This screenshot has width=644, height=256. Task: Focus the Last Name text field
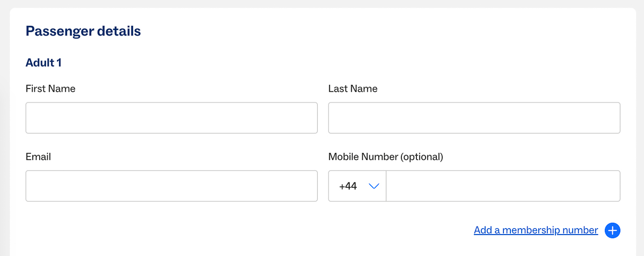[474, 118]
